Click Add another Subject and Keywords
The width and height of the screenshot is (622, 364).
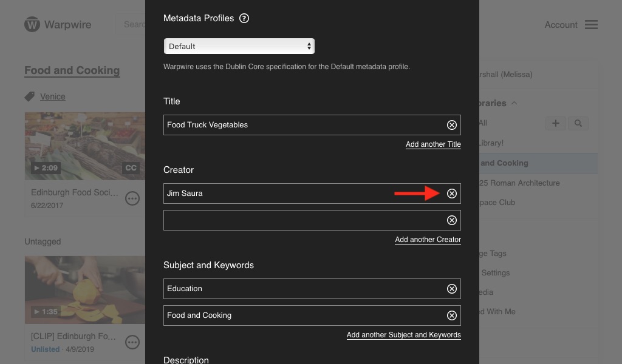tap(403, 335)
